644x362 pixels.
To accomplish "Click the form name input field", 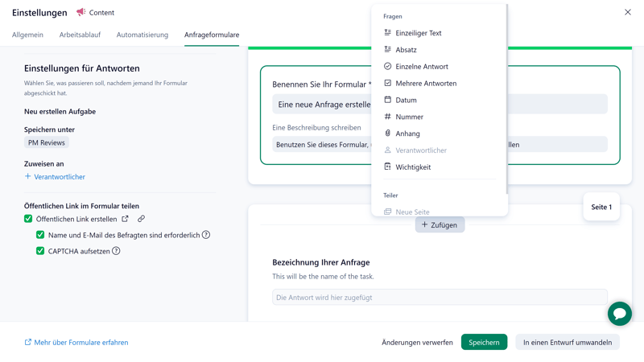I will [x=322, y=105].
